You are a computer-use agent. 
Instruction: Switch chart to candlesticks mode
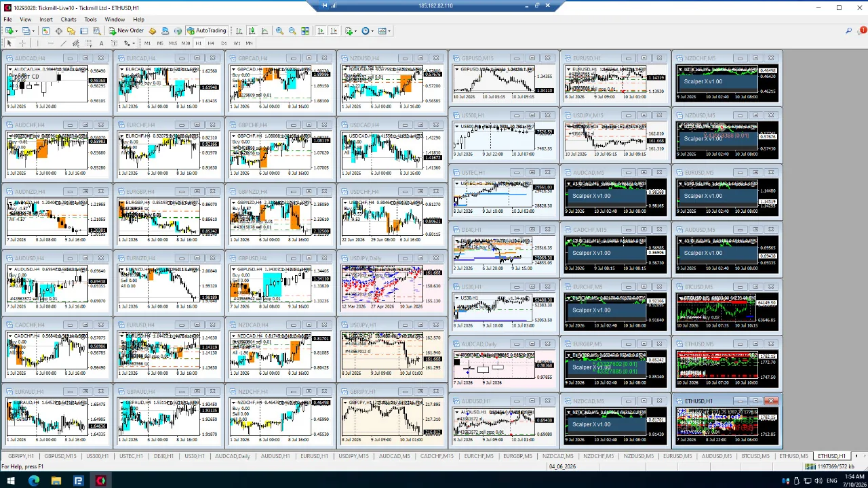[x=252, y=30]
